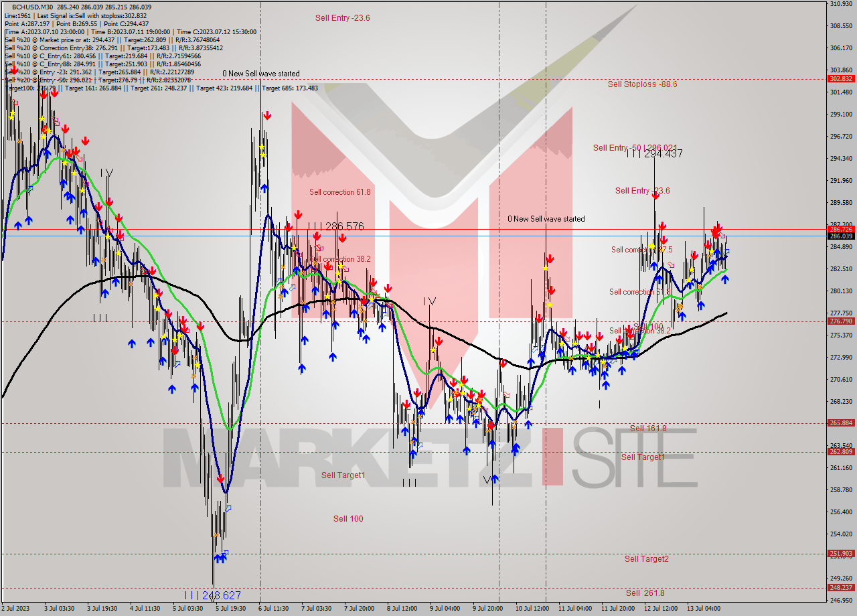
Task: Click the red 286.726 price tag
Action: point(841,230)
